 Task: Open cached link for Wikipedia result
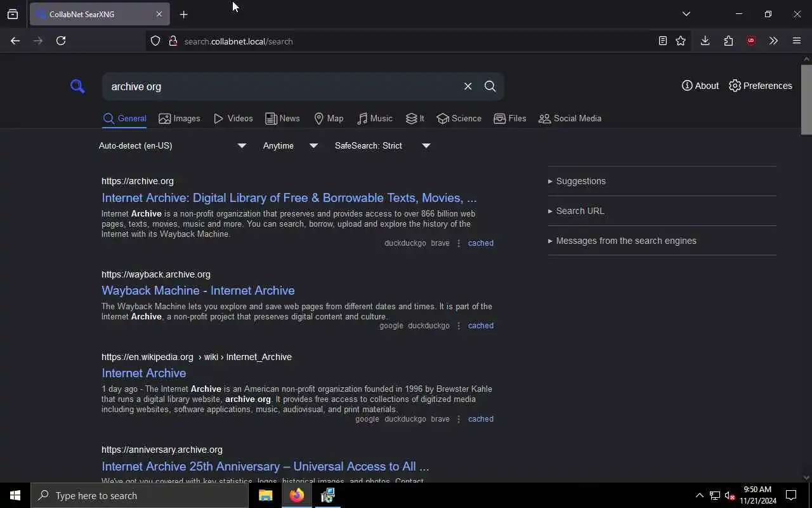[481, 419]
